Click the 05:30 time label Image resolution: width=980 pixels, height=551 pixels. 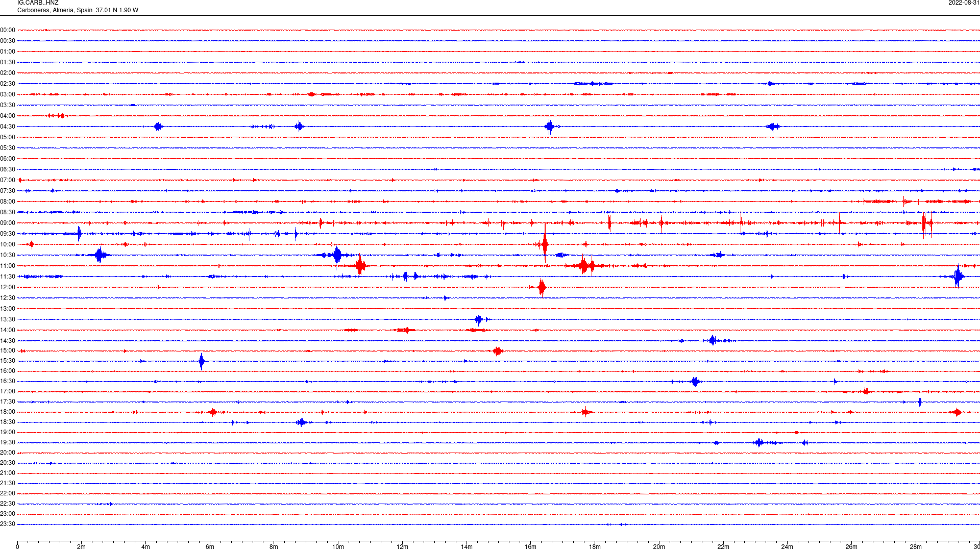click(x=8, y=148)
